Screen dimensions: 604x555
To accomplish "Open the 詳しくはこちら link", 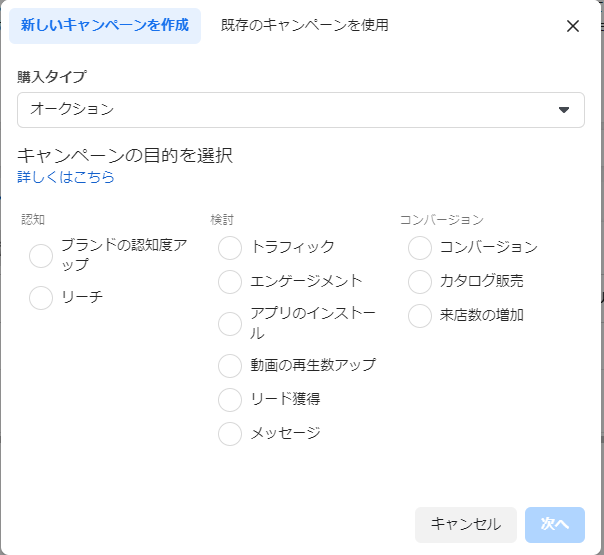I will tap(66, 177).
